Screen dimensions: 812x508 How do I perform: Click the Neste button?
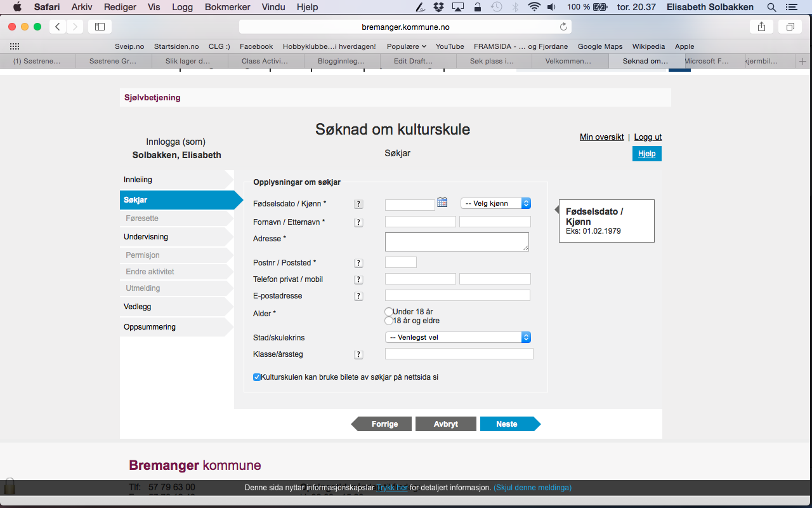pos(507,424)
